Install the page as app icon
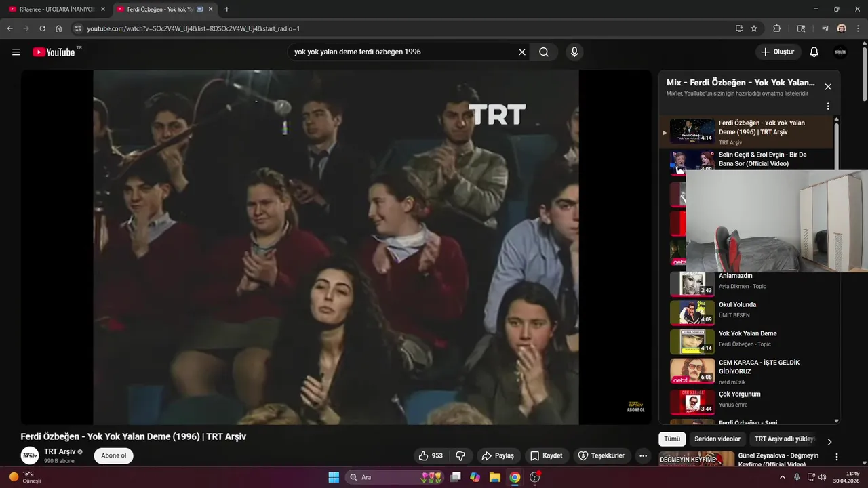 [x=739, y=28]
